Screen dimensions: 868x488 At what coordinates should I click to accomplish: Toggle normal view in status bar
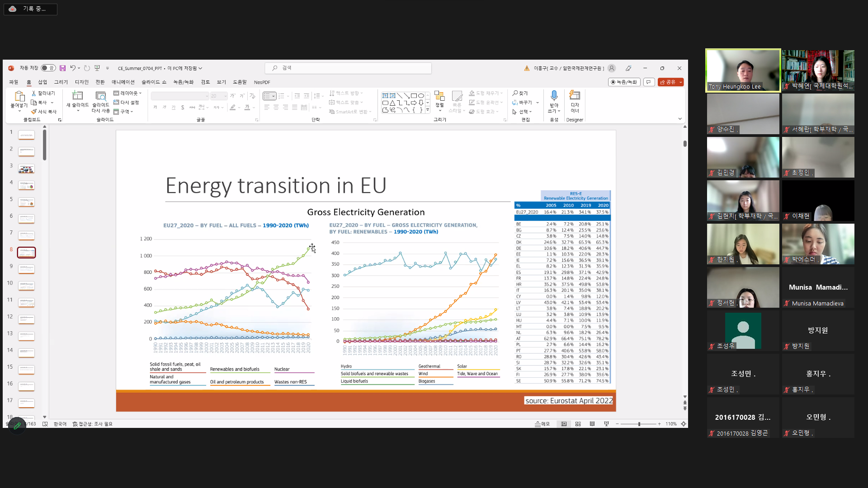point(564,424)
